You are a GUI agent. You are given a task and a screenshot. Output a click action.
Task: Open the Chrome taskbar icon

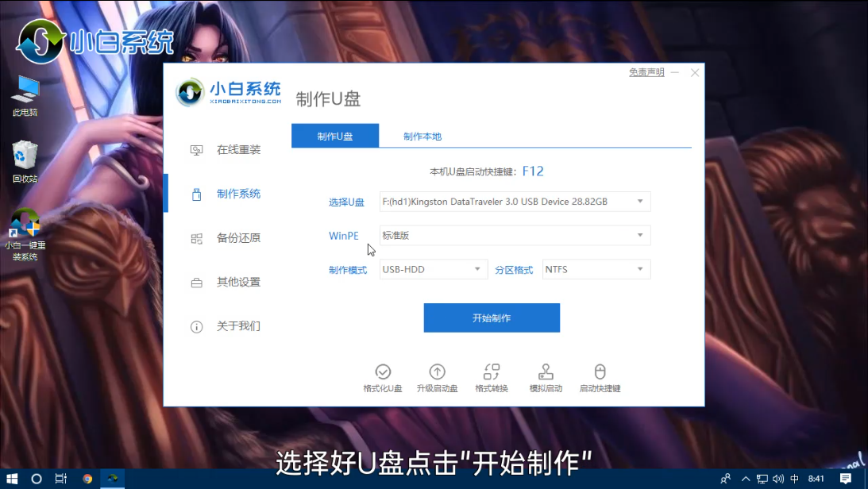click(87, 479)
